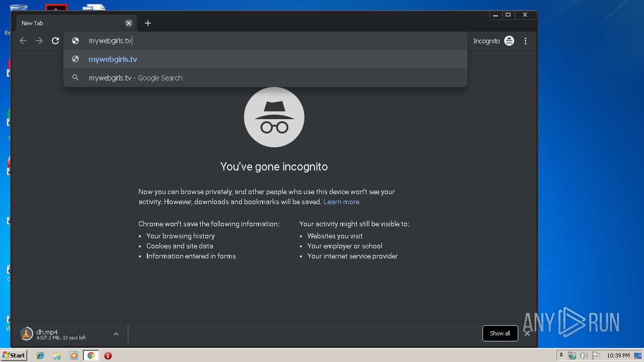The width and height of the screenshot is (644, 362).
Task: Select the mywebgirls.tv URL suggestion
Action: 265,59
